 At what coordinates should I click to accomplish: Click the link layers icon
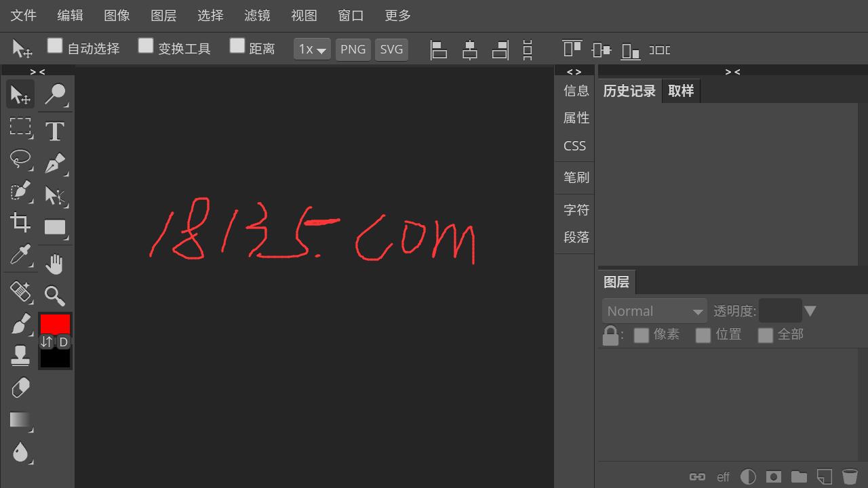[697, 477]
